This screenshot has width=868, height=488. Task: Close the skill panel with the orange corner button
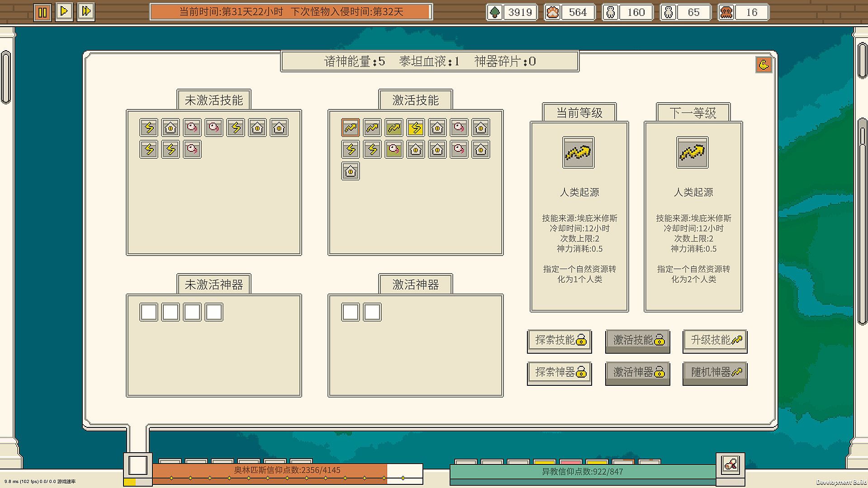[x=764, y=65]
